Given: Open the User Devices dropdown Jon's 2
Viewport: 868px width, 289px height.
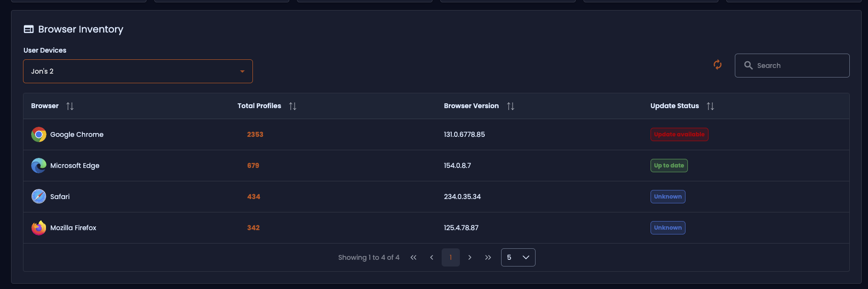Looking at the screenshot, I should point(138,71).
